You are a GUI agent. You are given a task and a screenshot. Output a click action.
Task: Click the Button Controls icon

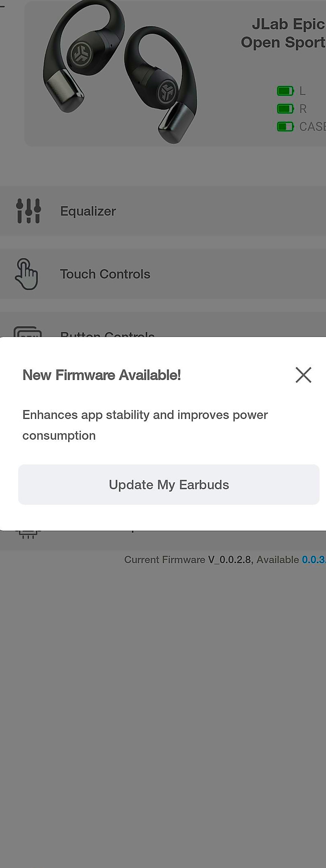click(x=28, y=332)
